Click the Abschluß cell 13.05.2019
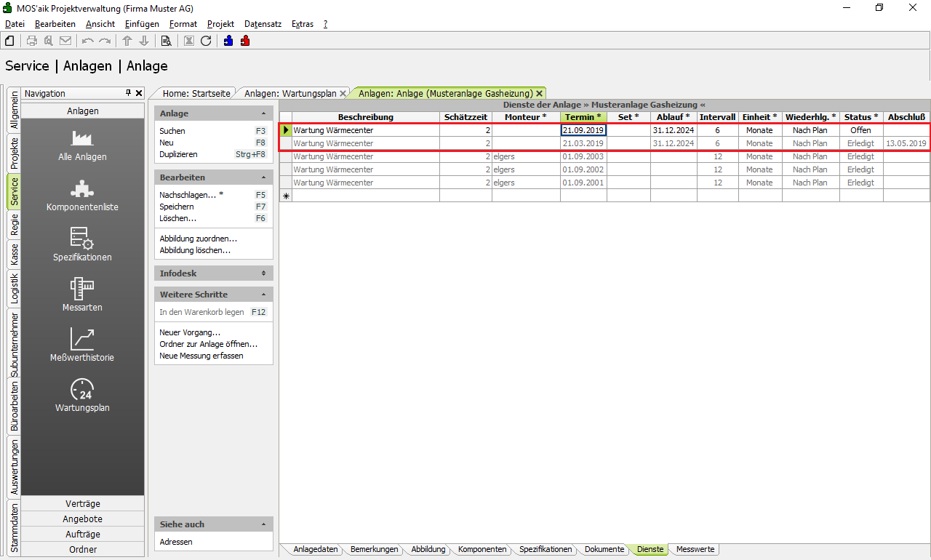931x560 pixels. [x=906, y=143]
